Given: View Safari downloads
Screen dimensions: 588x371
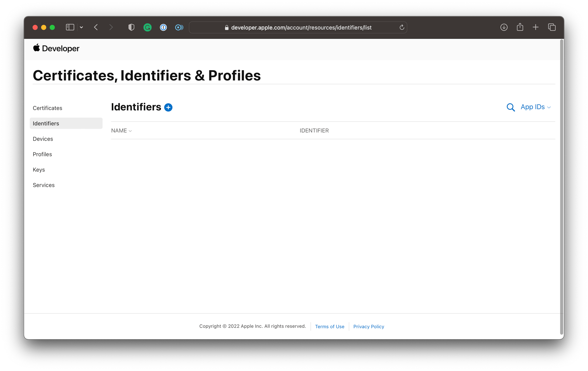Looking at the screenshot, I should (504, 27).
